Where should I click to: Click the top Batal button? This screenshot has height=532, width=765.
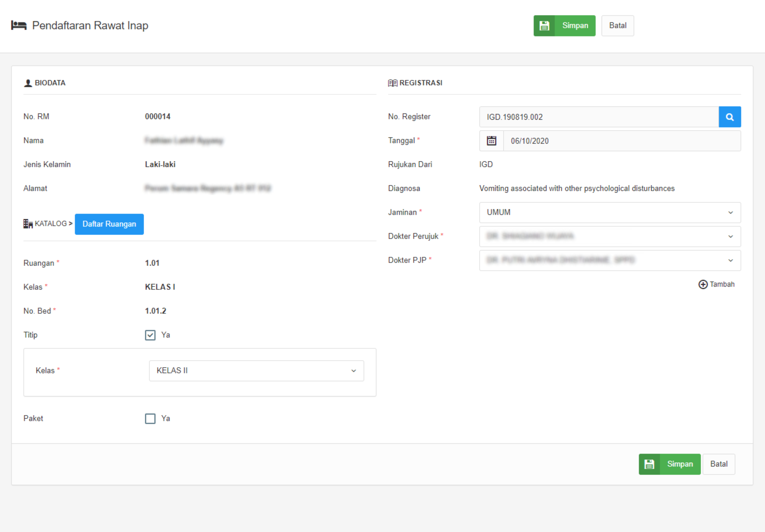(x=617, y=26)
